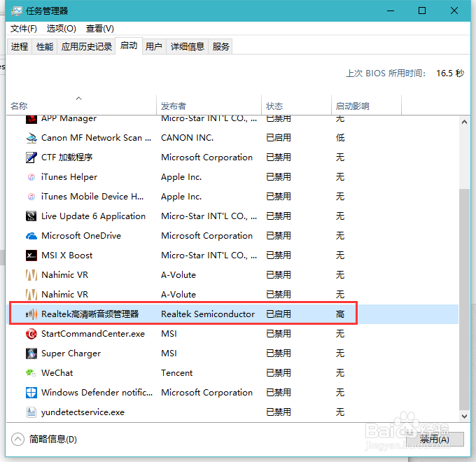Select the Realtek高清晰音频管理器 entry
This screenshot has width=476, height=462.
[90, 314]
